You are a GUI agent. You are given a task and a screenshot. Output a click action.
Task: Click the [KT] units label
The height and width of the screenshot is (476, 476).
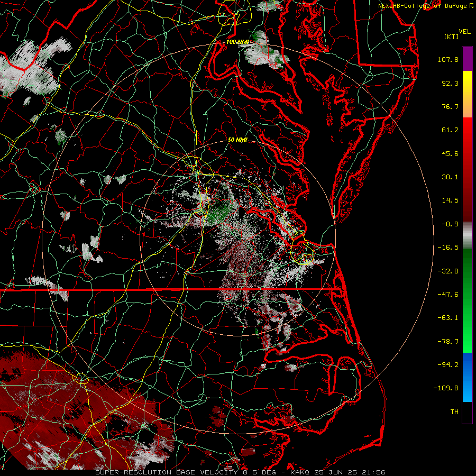(452, 36)
